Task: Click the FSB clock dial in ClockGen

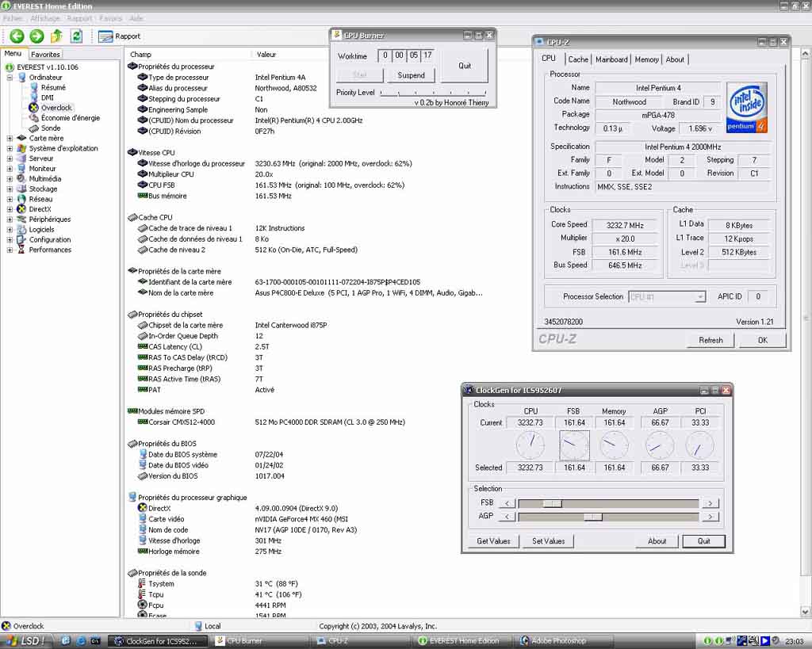Action: pyautogui.click(x=574, y=445)
